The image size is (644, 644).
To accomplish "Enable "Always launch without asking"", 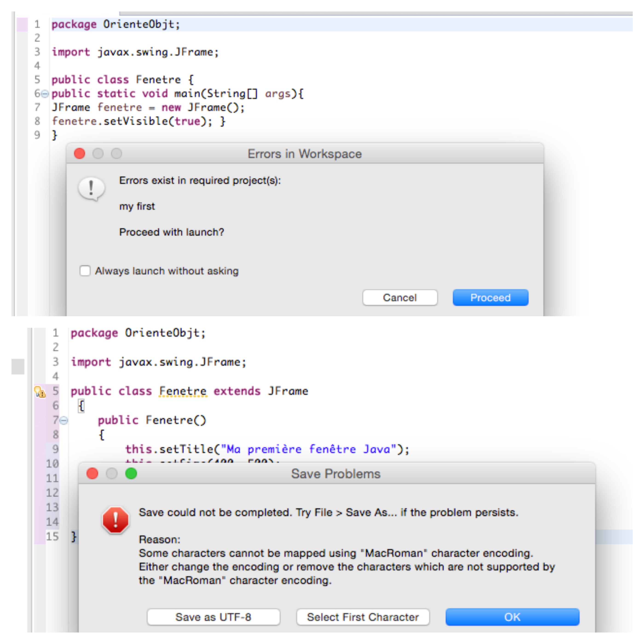I will tap(85, 271).
